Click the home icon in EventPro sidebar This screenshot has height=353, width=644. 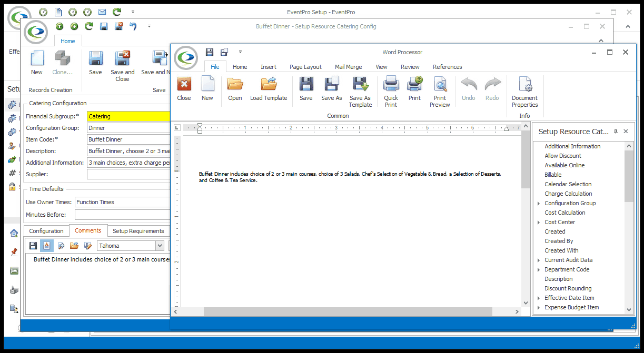(14, 233)
